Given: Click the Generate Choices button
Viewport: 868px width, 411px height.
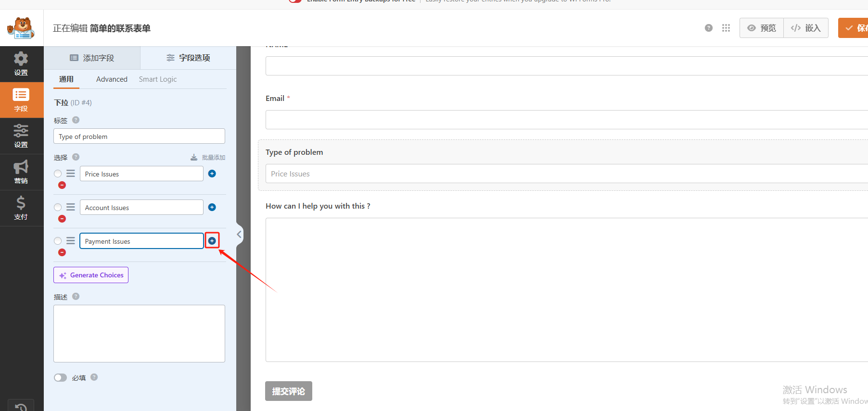Looking at the screenshot, I should (91, 275).
